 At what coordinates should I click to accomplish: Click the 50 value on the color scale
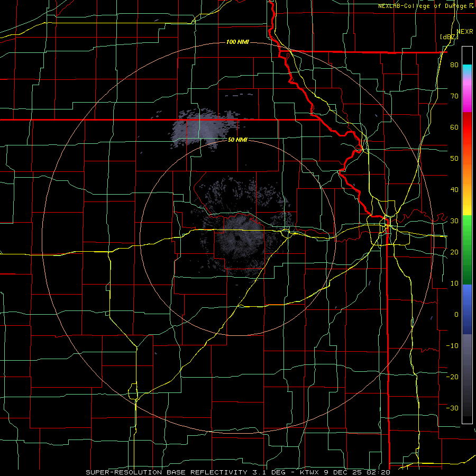[454, 159]
